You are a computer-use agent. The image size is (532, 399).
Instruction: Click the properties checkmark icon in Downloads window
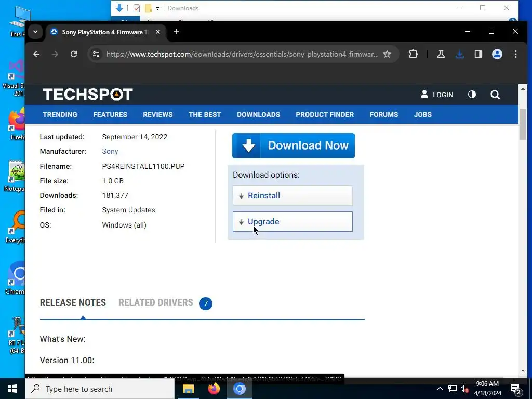[x=137, y=8]
